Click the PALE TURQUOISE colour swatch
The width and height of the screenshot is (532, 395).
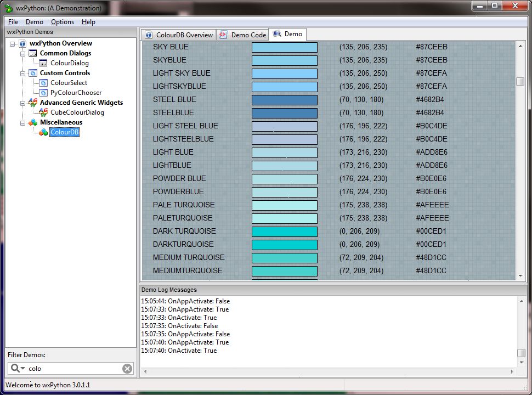click(285, 205)
